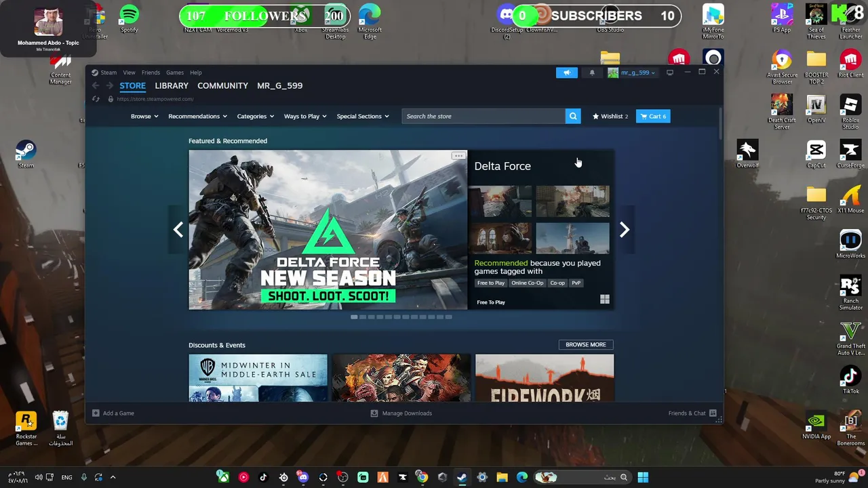Open the Windows Start button
This screenshot has width=868, height=488.
click(x=643, y=477)
